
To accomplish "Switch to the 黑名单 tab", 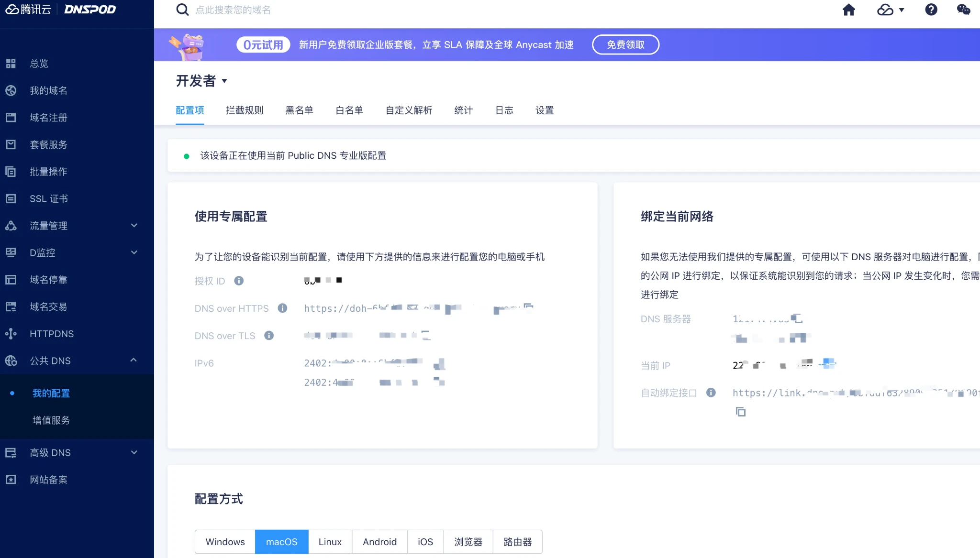I will coord(299,110).
